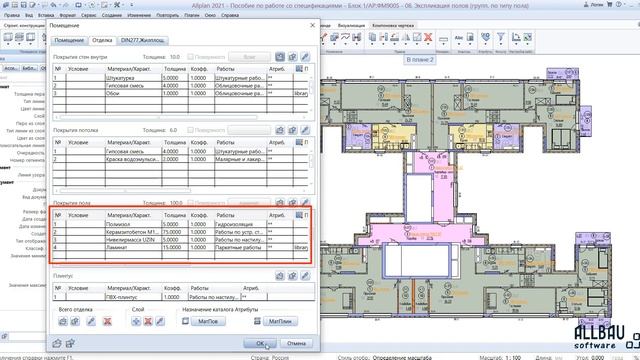Load favorite for ceiling covering section
Screen dimensions: 640x360
pos(280,130)
